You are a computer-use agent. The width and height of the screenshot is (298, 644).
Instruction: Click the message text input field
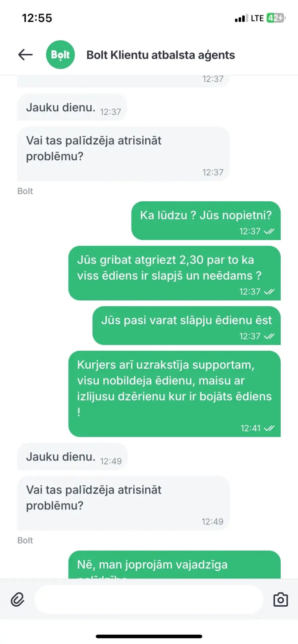click(149, 599)
